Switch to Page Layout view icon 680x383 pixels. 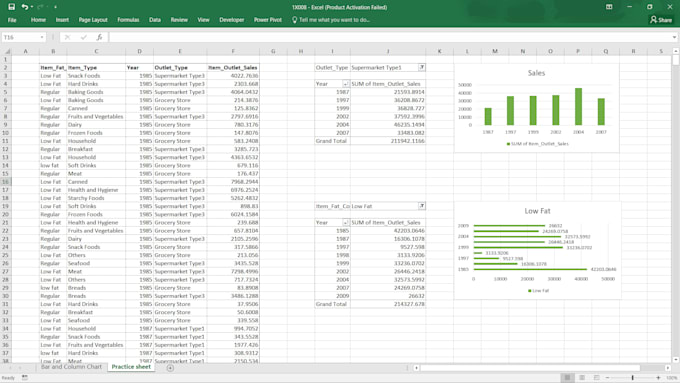[x=582, y=378]
